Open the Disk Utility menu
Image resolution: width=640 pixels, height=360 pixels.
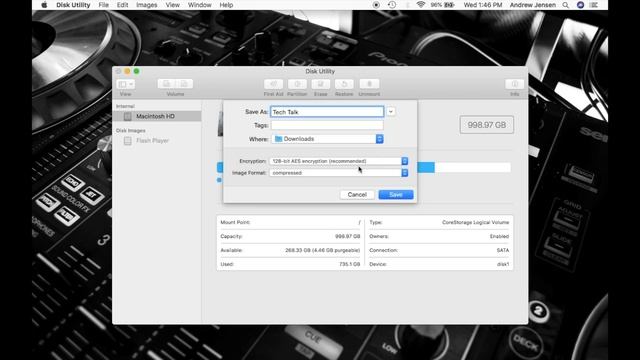(x=73, y=5)
